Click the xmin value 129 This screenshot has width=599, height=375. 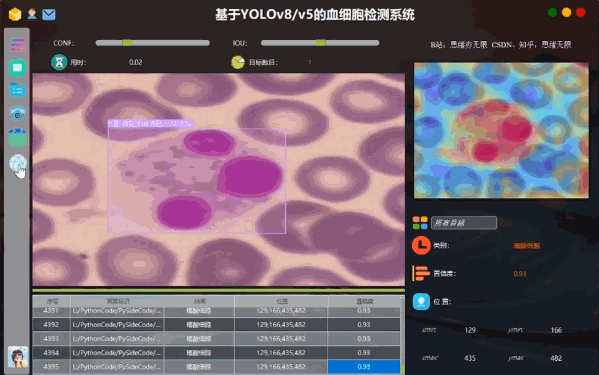tap(470, 330)
